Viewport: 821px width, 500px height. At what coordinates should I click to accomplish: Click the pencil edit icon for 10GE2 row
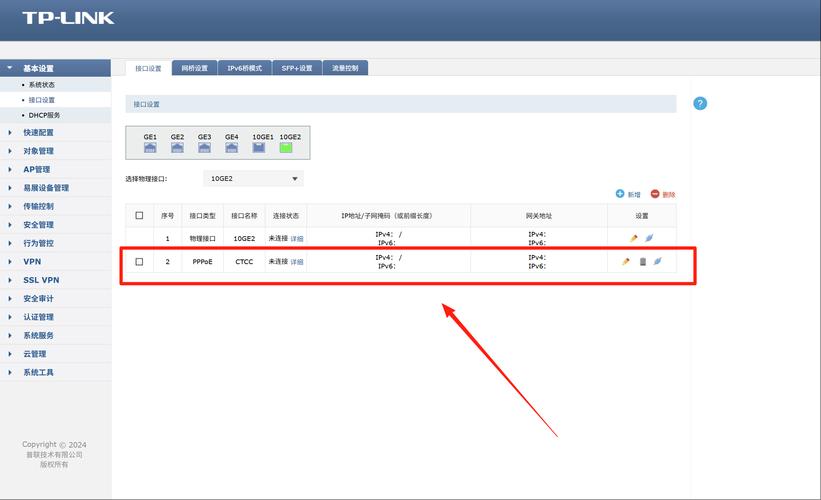tap(634, 238)
